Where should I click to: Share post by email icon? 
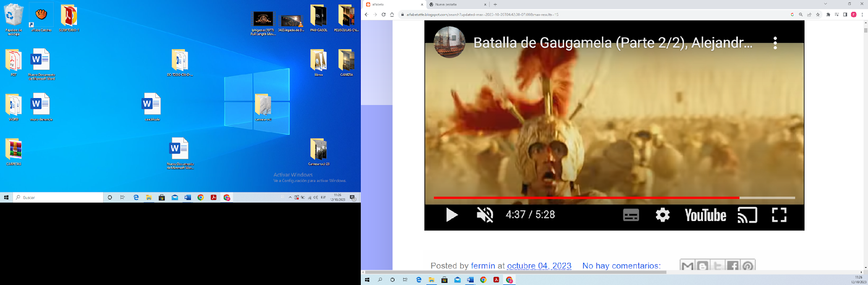(687, 265)
